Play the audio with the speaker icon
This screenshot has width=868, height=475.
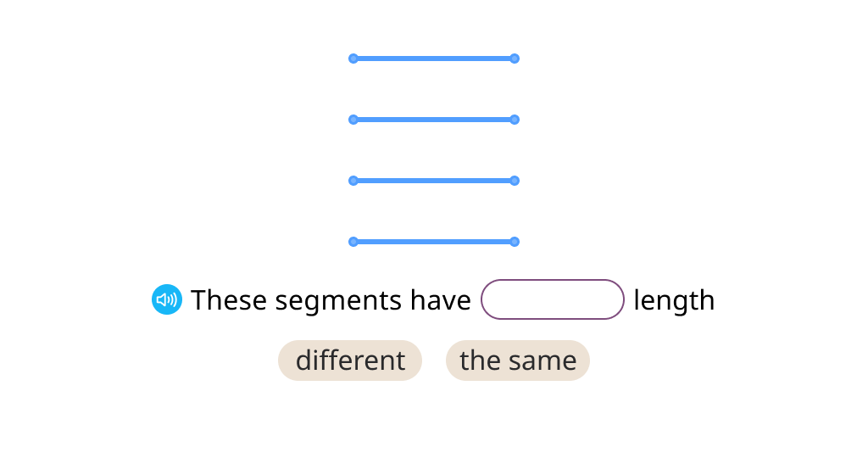point(167,299)
